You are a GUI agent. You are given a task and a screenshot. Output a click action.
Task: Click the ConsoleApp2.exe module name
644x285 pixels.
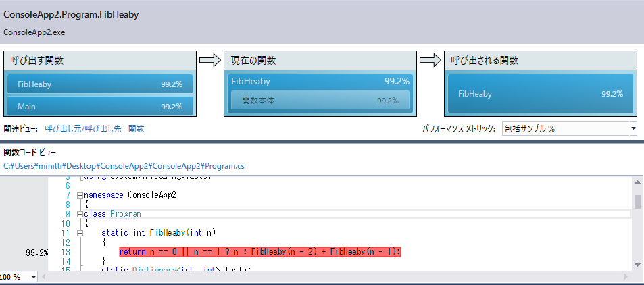tap(34, 32)
